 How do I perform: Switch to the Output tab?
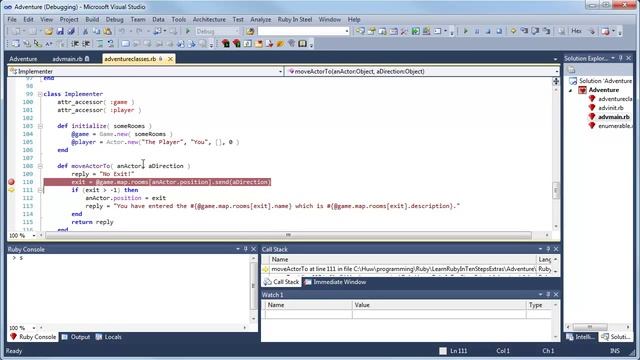coord(76,337)
